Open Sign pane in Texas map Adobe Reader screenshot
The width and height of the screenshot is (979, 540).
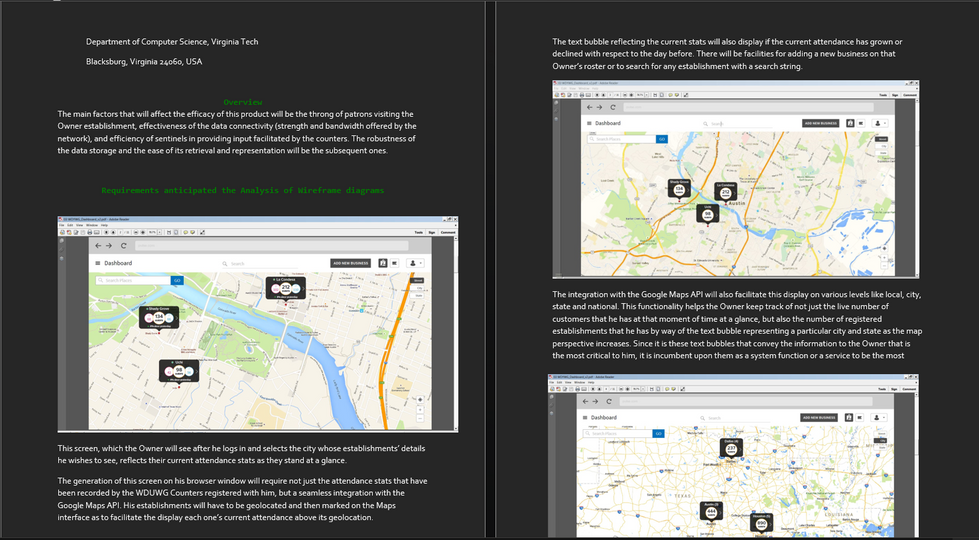pyautogui.click(x=894, y=389)
